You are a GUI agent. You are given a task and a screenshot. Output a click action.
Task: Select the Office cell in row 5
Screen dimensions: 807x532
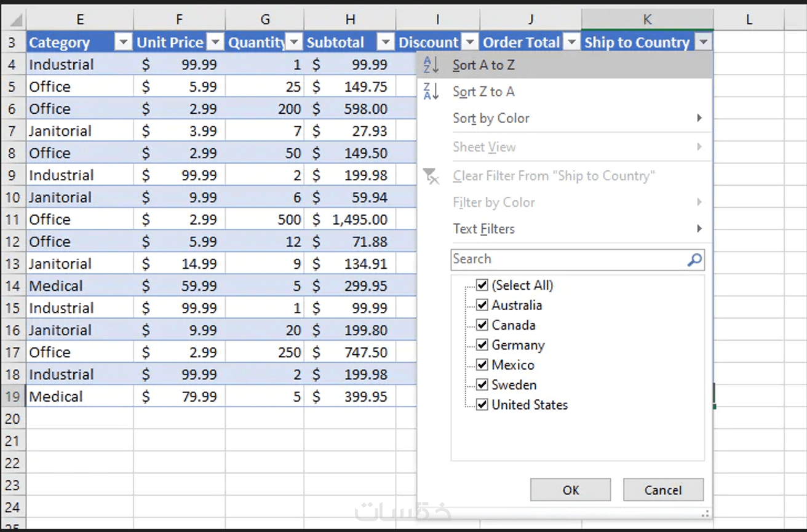coord(80,87)
